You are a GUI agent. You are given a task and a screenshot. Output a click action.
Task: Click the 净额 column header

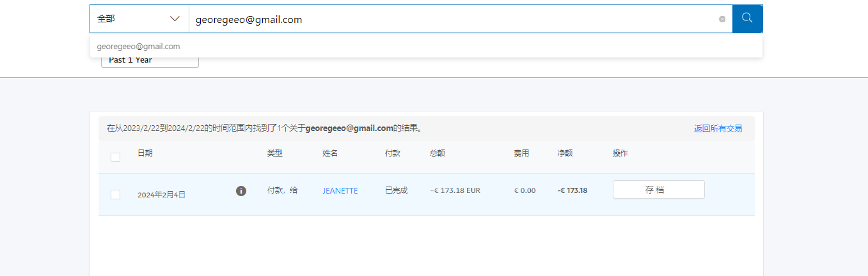(565, 153)
